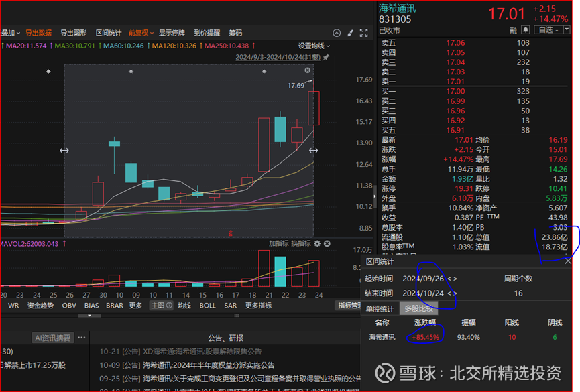Click 加指标 to add an indicator
Image resolution: width=580 pixels, height=392 pixels.
click(x=278, y=243)
